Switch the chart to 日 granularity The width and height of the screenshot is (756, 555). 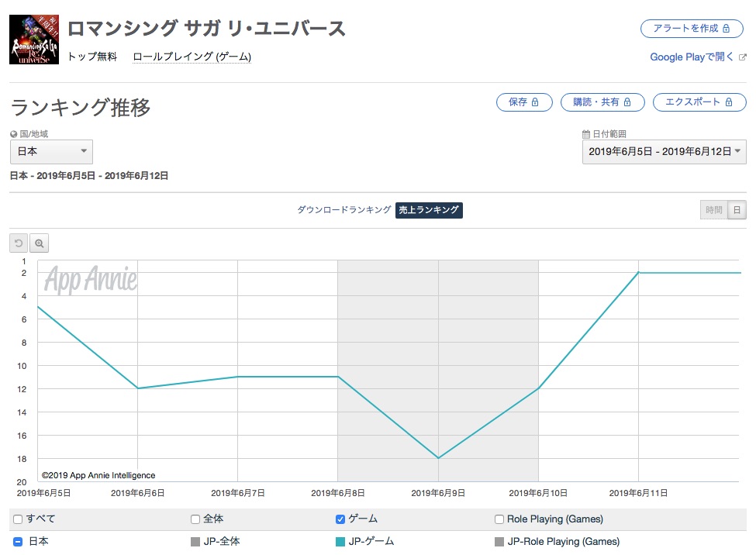(737, 210)
